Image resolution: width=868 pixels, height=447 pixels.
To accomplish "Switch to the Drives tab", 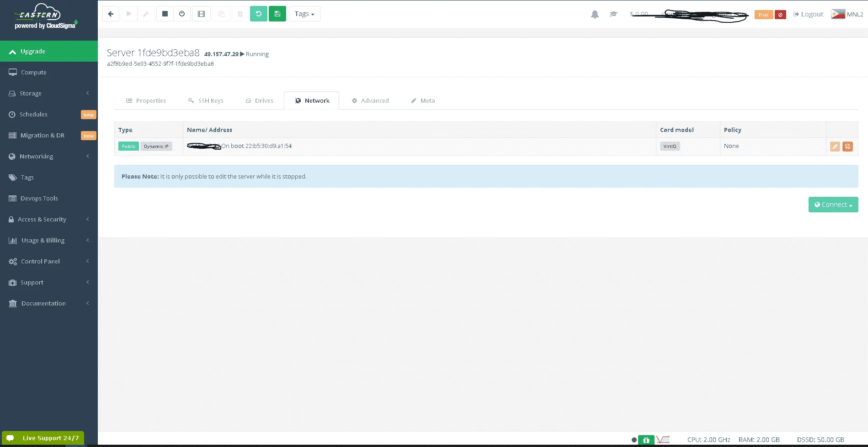I will (x=259, y=100).
